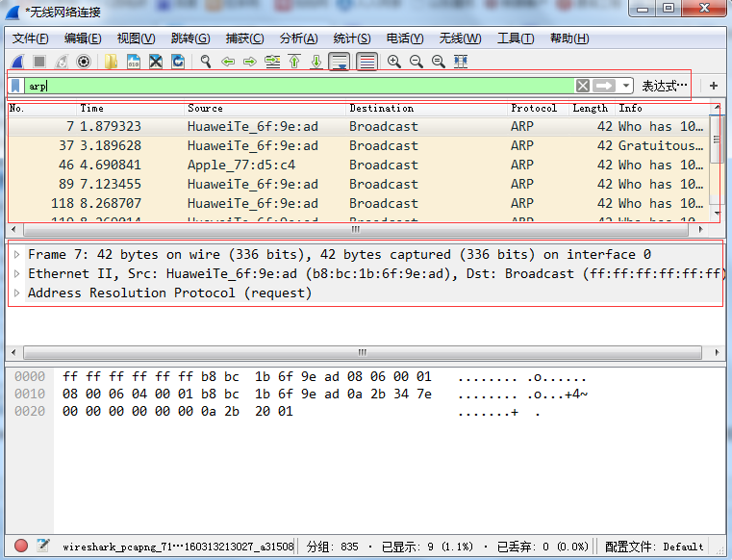This screenshot has width=732, height=560.
Task: Close the capture file icon
Action: tap(156, 62)
